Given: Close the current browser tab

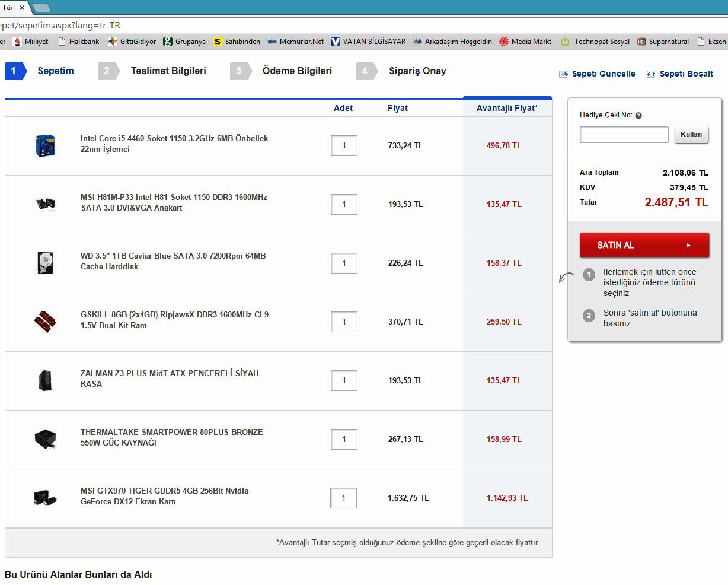Looking at the screenshot, I should coord(22,8).
